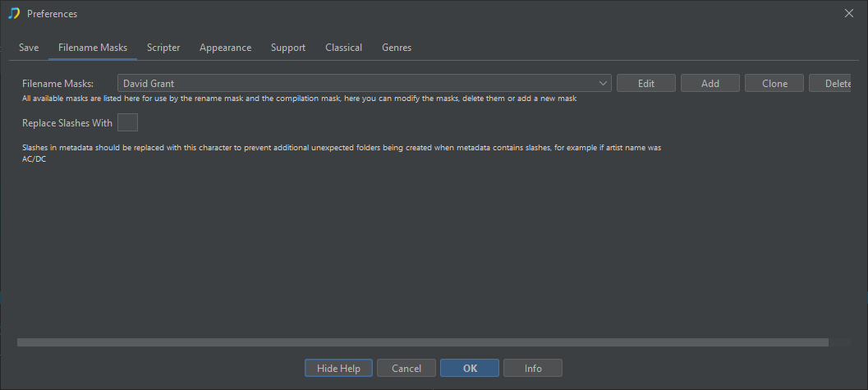This screenshot has height=390, width=868.
Task: Switch to the Scripter tab
Action: 163,48
